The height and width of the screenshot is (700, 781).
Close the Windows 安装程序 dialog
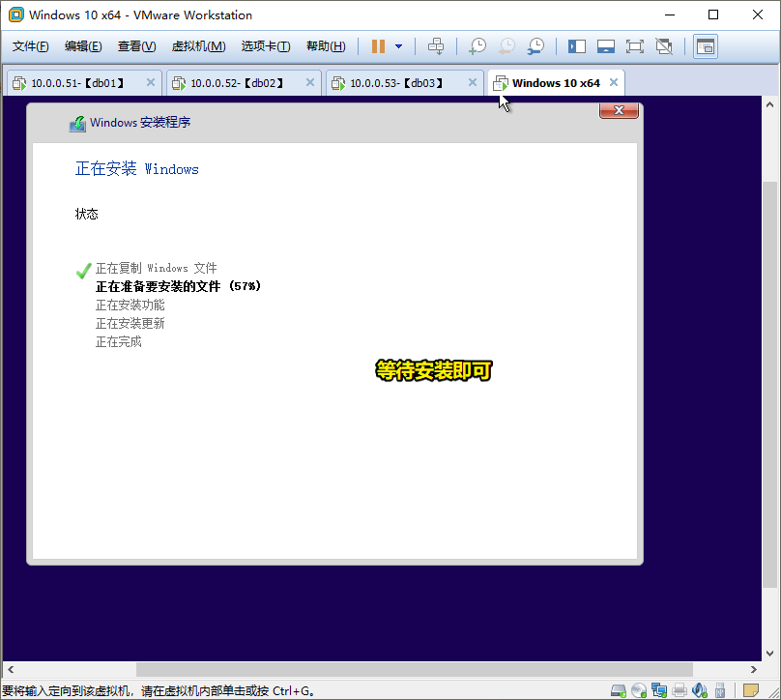(619, 110)
